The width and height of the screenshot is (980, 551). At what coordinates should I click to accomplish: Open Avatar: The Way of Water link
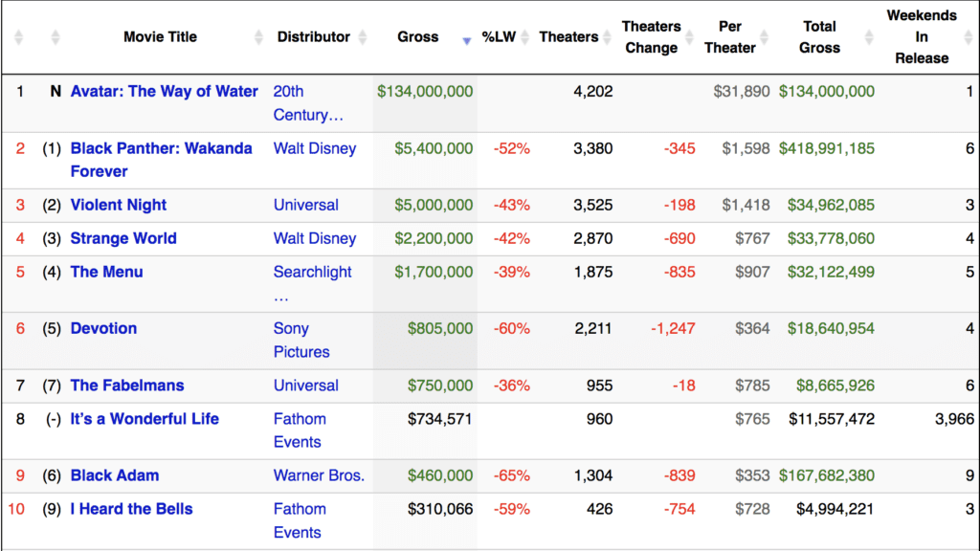click(x=164, y=91)
